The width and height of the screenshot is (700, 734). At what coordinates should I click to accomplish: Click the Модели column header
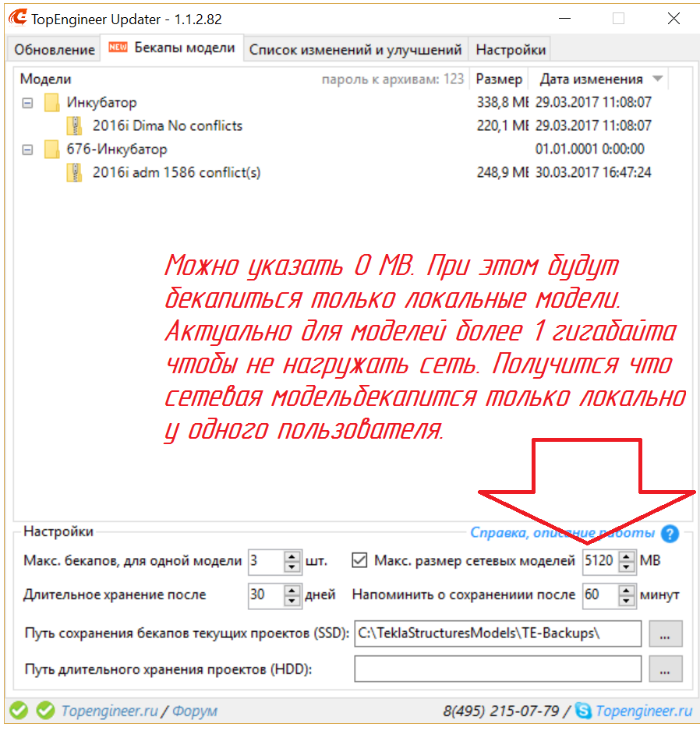[45, 79]
